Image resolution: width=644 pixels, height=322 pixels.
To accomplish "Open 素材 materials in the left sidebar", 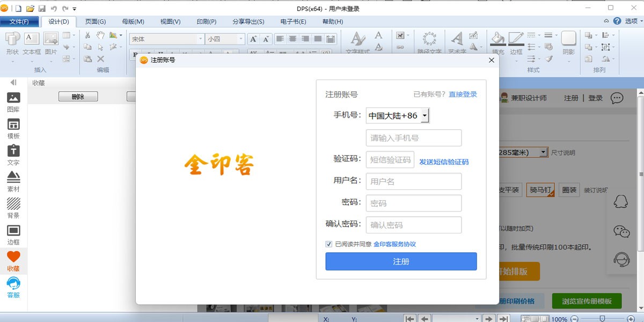I will point(13,182).
